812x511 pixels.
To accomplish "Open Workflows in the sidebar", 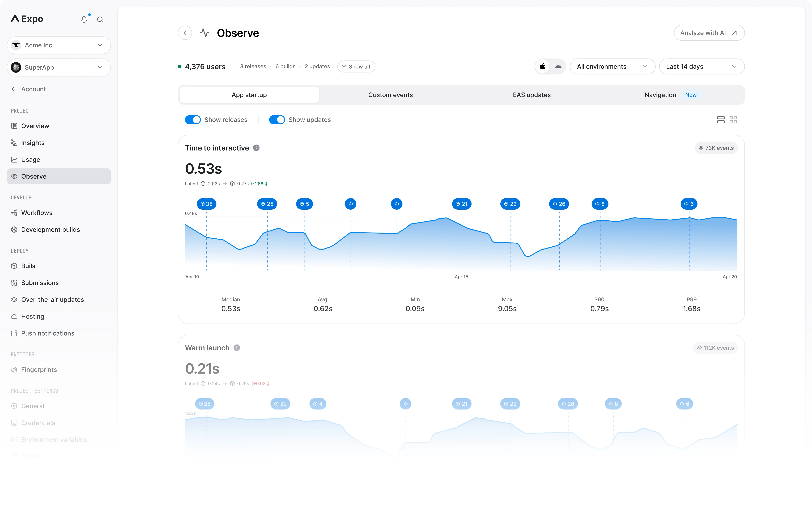I will point(59,213).
